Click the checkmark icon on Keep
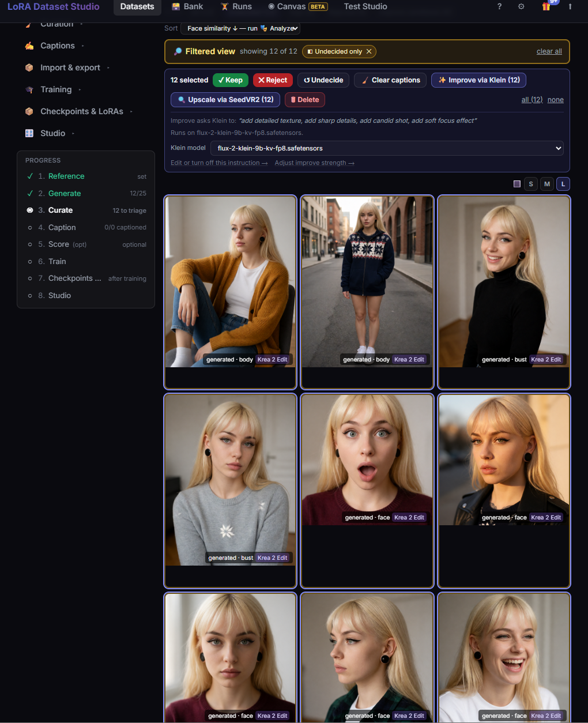Viewport: 588px width, 723px height. click(x=221, y=80)
